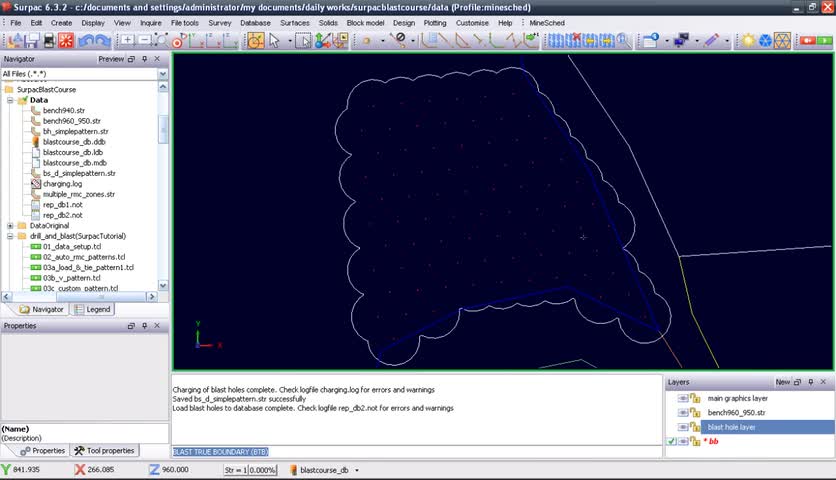This screenshot has height=480, width=836.
Task: Click the Navigator vertical scrollbar down arrow
Action: pos(163,285)
